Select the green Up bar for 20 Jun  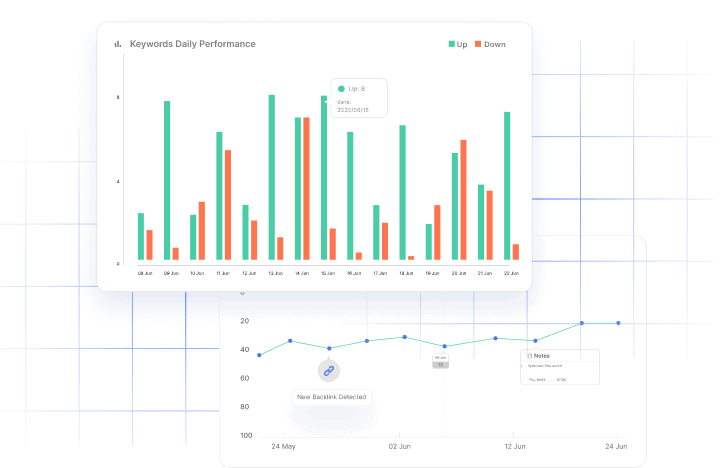coord(455,206)
